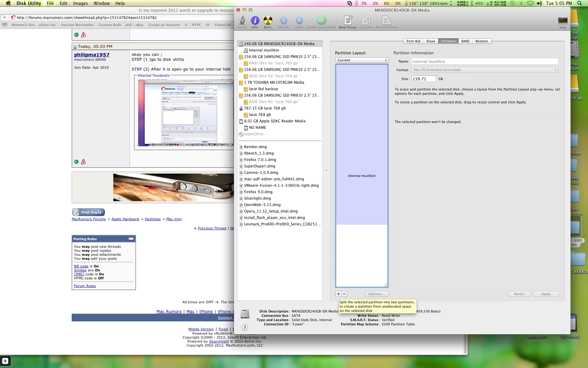Select 767.15 GB lacie 768 gb disk
588x368 pixels.
tap(265, 108)
